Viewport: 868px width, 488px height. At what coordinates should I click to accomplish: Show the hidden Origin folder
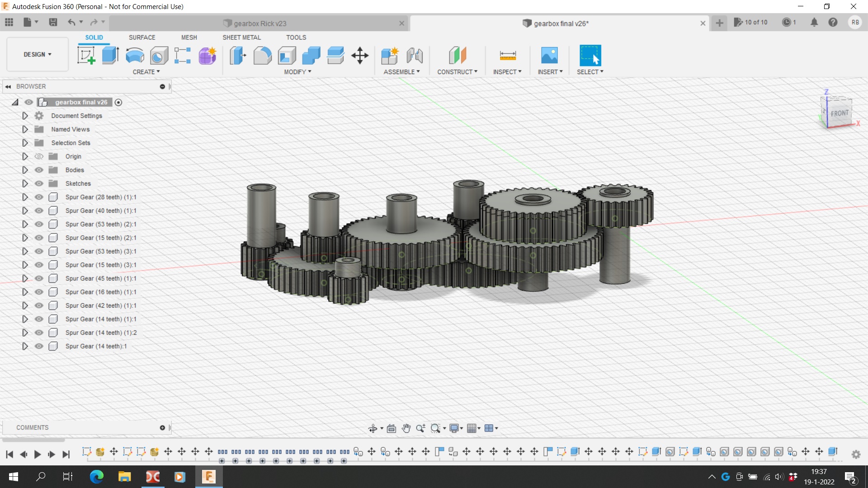coord(39,156)
